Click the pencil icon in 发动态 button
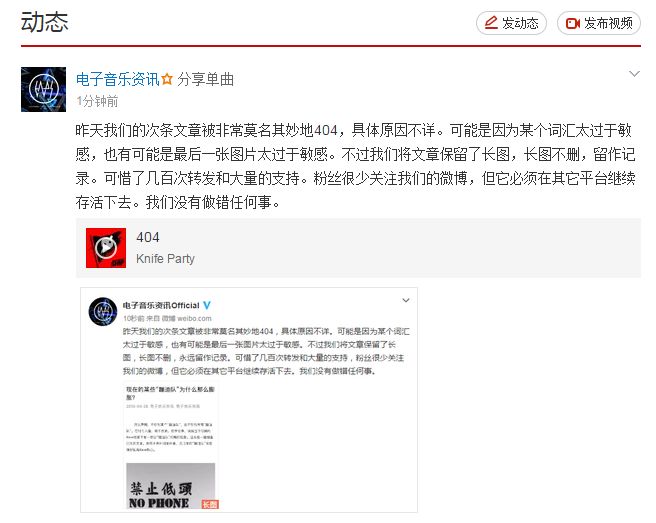 [x=491, y=23]
